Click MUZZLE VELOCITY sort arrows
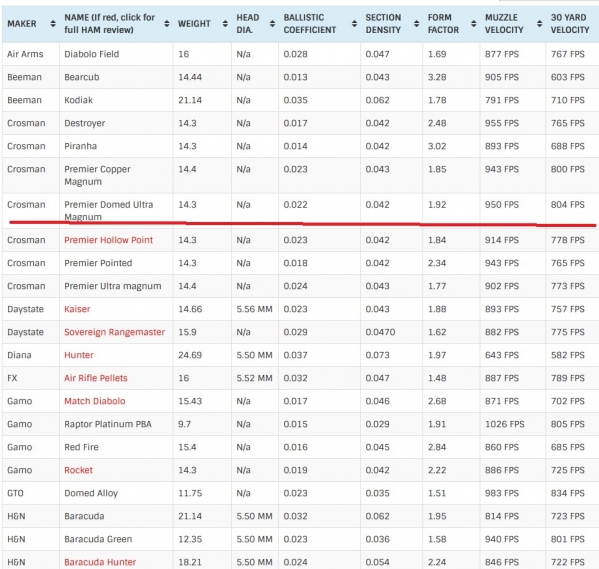 pos(539,24)
